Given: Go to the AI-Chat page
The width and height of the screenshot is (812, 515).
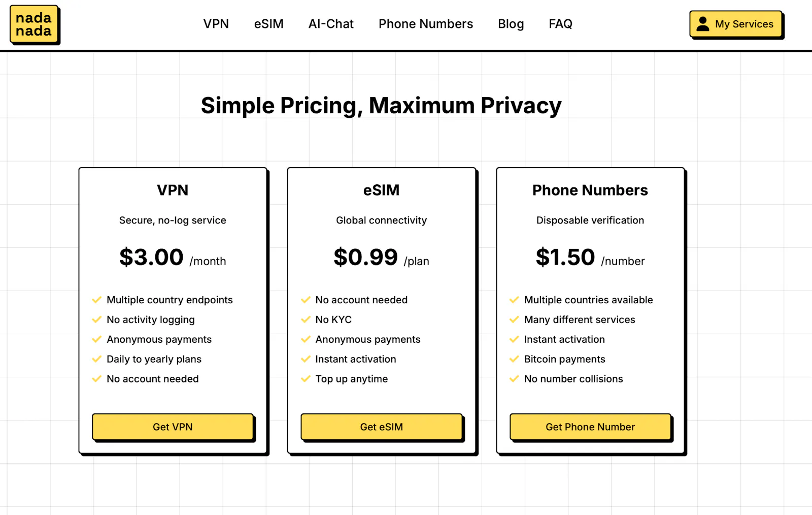Looking at the screenshot, I should 331,24.
